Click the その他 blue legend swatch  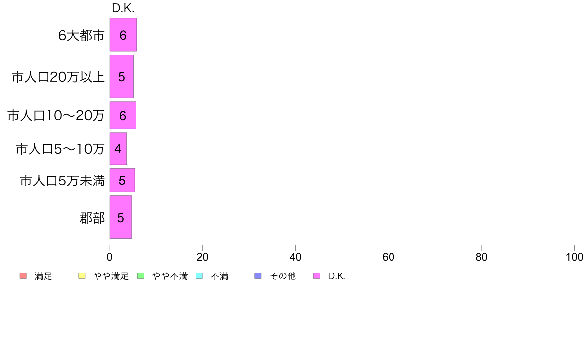tap(258, 276)
